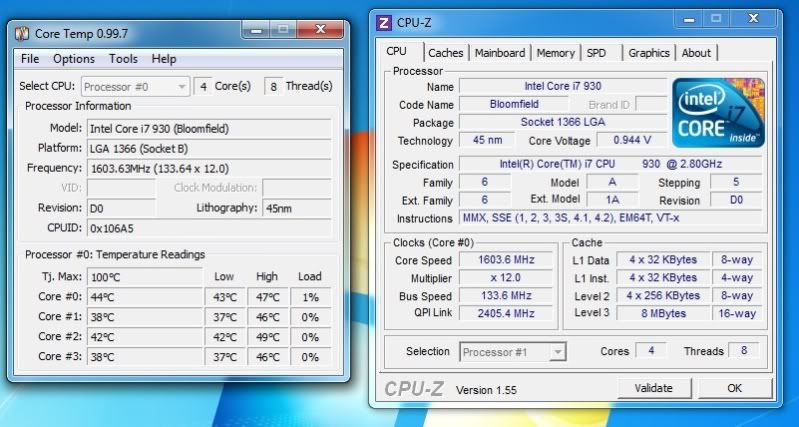Click the Stepping value 5 in CPU-Z
The height and width of the screenshot is (427, 799).
pos(736,182)
